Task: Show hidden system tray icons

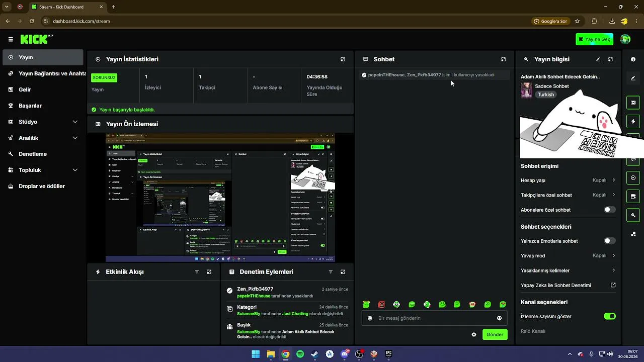Action: point(570,354)
